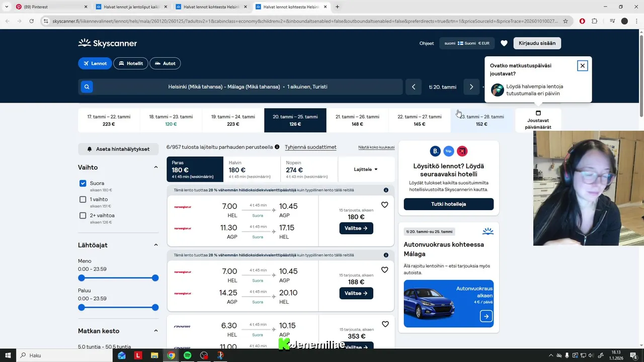The image size is (644, 362).
Task: Open Ohjeet help link
Action: pos(427,43)
